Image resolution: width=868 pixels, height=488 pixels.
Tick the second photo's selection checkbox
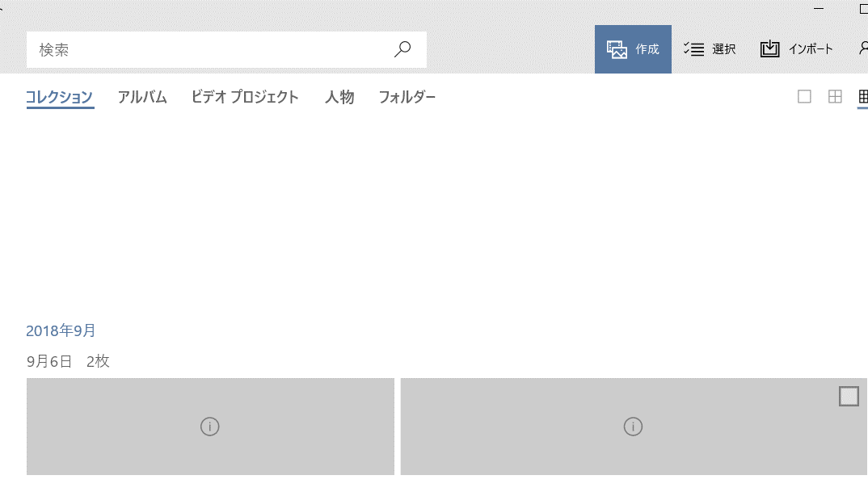849,396
